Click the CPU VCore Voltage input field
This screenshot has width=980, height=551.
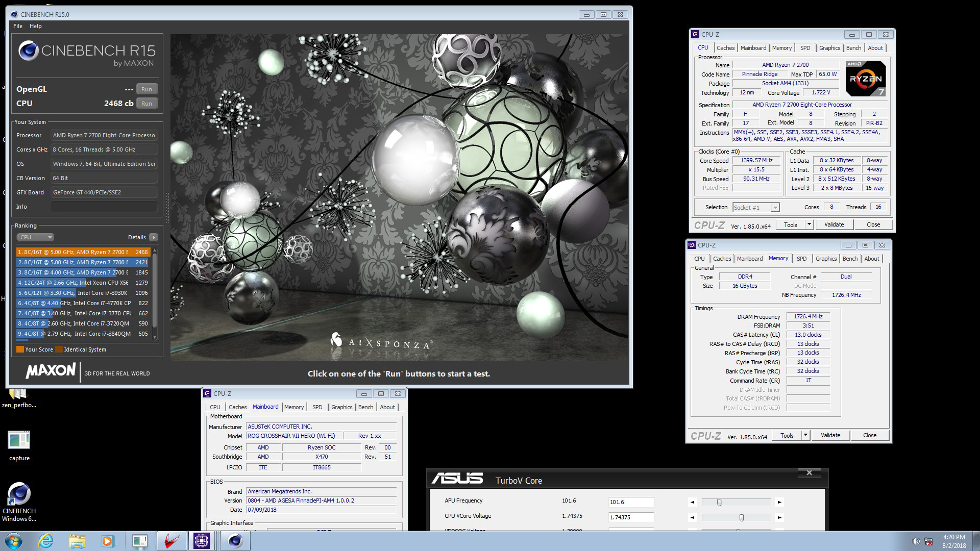631,517
